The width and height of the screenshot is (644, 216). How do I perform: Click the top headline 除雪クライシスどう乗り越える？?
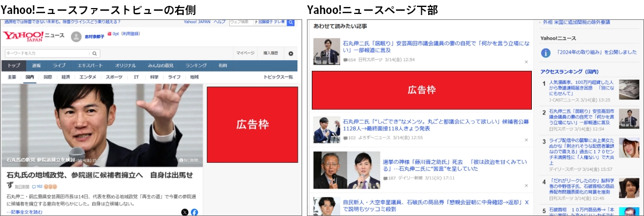[x=62, y=23]
